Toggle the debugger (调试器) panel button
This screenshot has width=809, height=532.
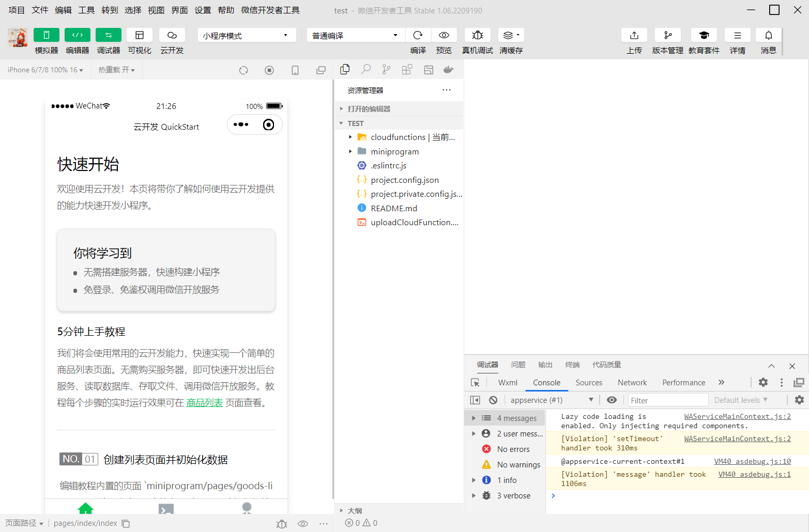click(x=109, y=35)
